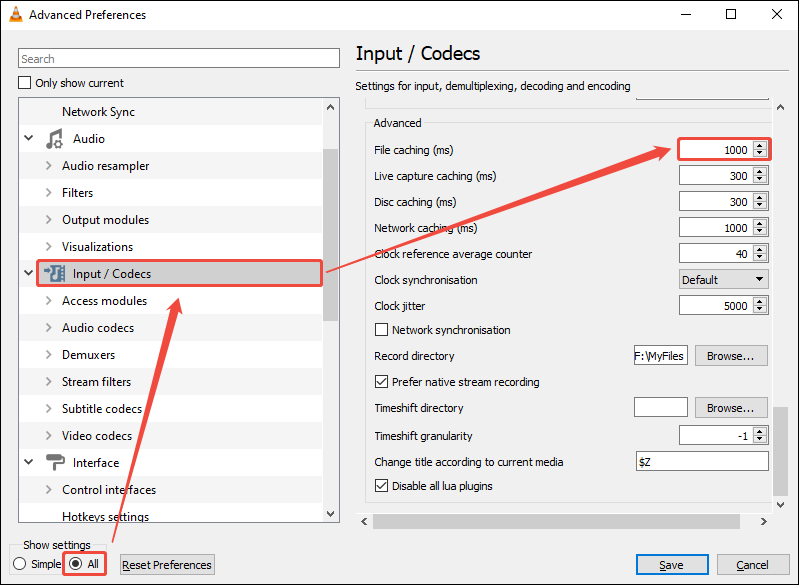This screenshot has width=799, height=585.
Task: Uncheck Prefer native stream recording
Action: click(x=381, y=382)
